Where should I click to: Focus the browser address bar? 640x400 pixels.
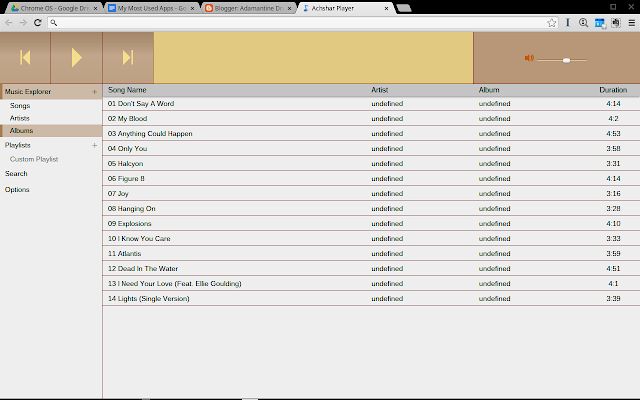point(302,23)
